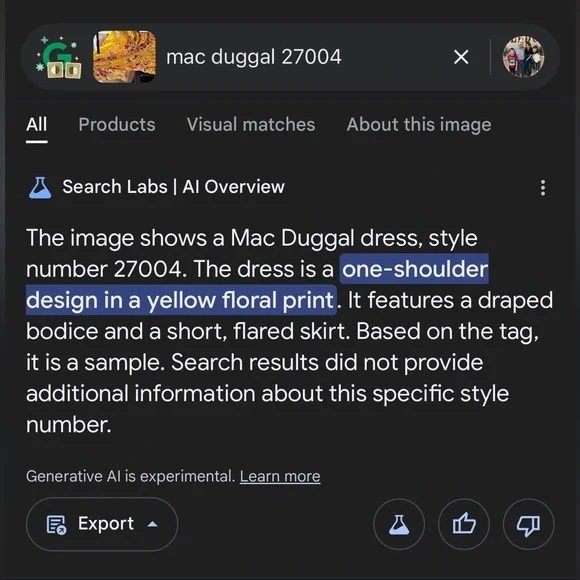Image resolution: width=580 pixels, height=580 pixels.
Task: Open AI Overview three-dot options menu
Action: coord(543,188)
